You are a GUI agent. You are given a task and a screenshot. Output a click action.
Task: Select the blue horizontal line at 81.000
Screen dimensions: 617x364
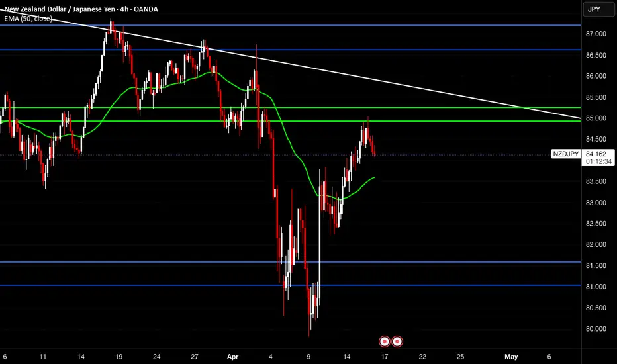(x=291, y=285)
